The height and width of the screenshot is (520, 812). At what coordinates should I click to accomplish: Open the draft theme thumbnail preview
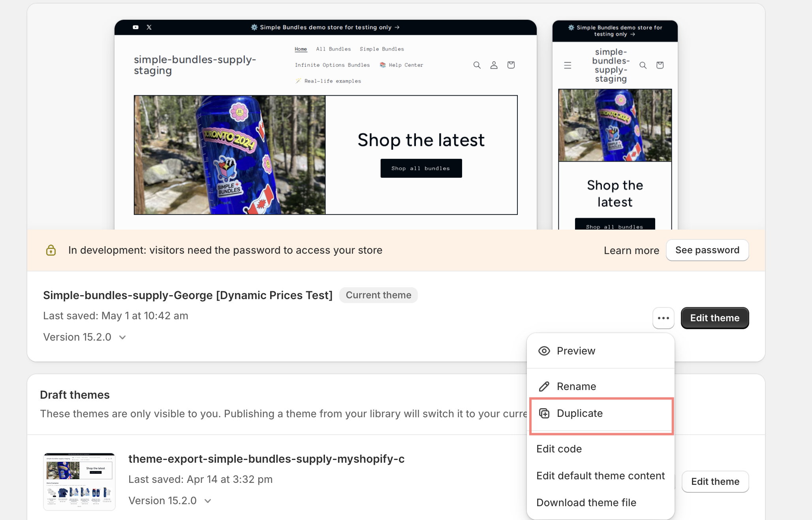tap(79, 482)
